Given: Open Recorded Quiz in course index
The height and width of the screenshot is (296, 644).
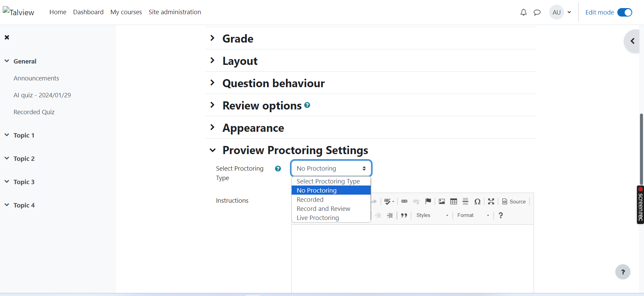Looking at the screenshot, I should pos(34,112).
